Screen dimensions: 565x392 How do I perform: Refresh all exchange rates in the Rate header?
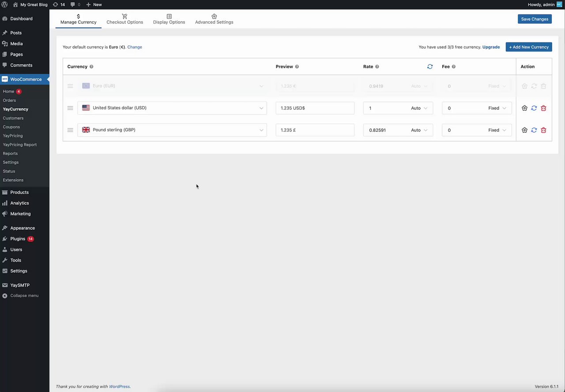click(x=430, y=67)
